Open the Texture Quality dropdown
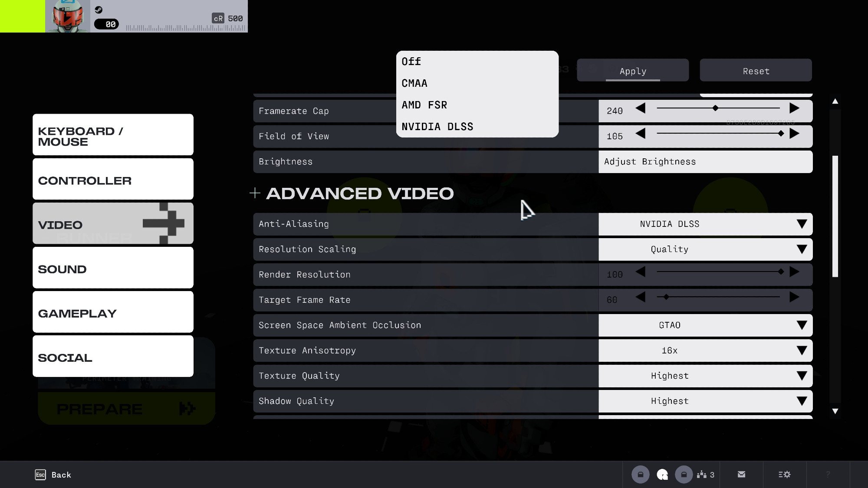The height and width of the screenshot is (488, 868). click(705, 376)
